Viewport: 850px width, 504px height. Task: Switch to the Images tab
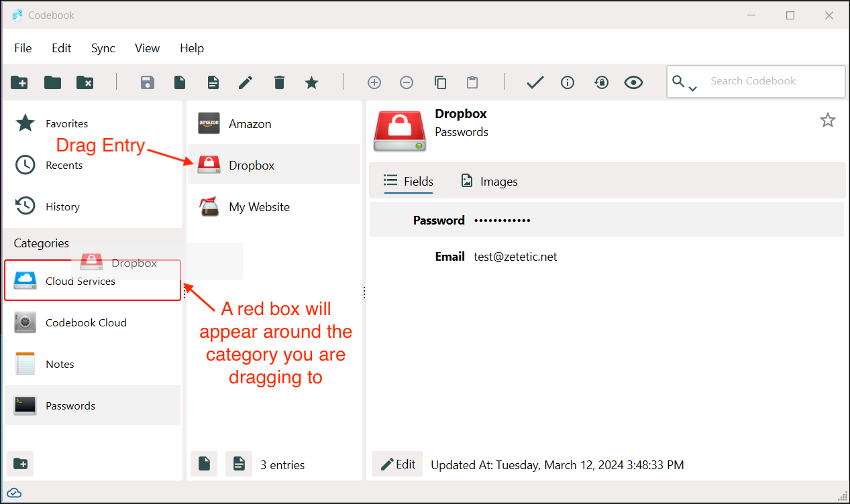pyautogui.click(x=490, y=181)
